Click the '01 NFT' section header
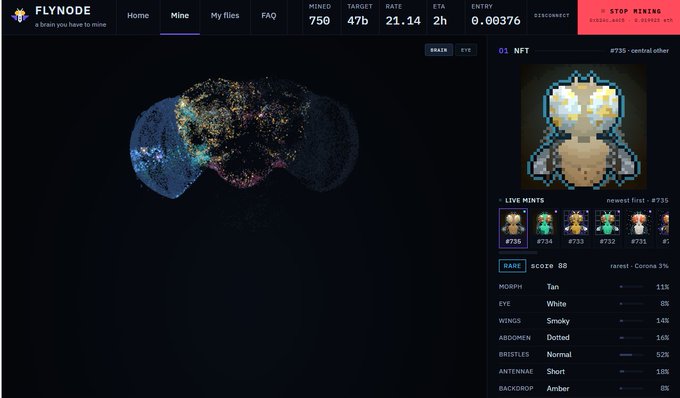Image resolution: width=680 pixels, height=398 pixels. (514, 51)
